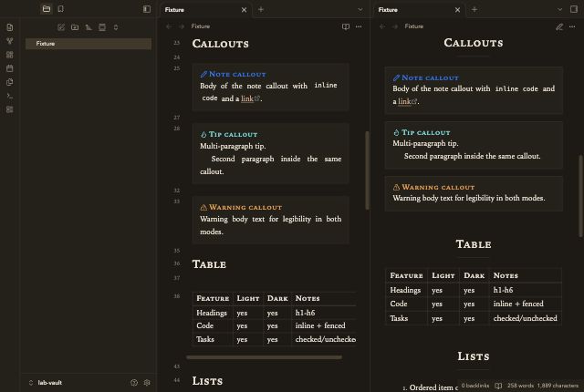This screenshot has height=392, width=584.
Task: Open settings gear in sidebar footer
Action: [x=147, y=383]
